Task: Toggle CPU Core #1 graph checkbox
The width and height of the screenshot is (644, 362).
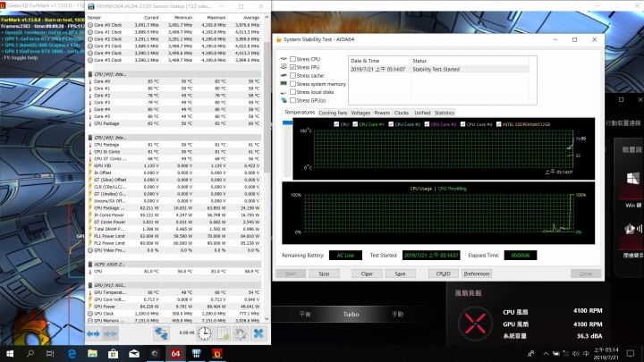Action: (x=355, y=124)
